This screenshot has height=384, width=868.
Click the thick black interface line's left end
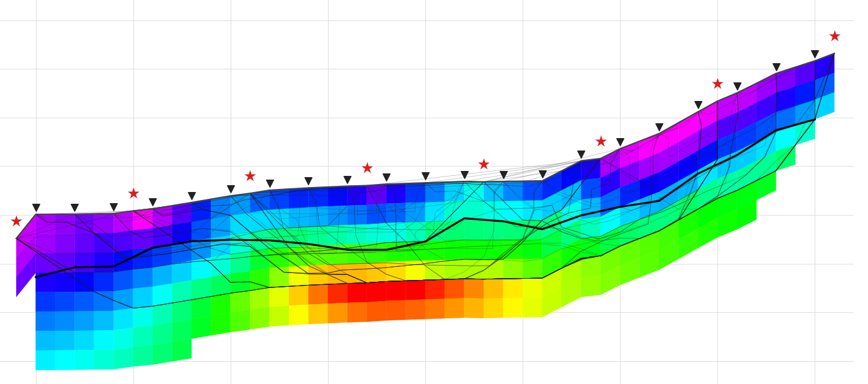coord(37,277)
